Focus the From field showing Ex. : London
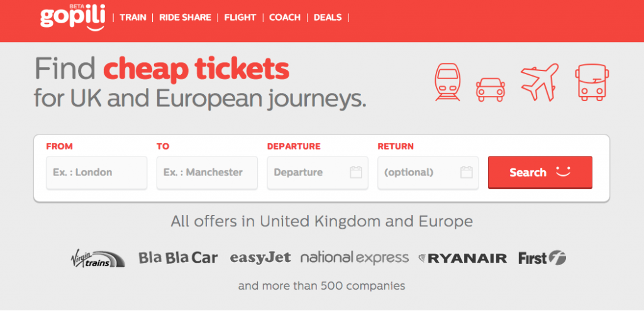This screenshot has width=644, height=311. click(x=96, y=172)
